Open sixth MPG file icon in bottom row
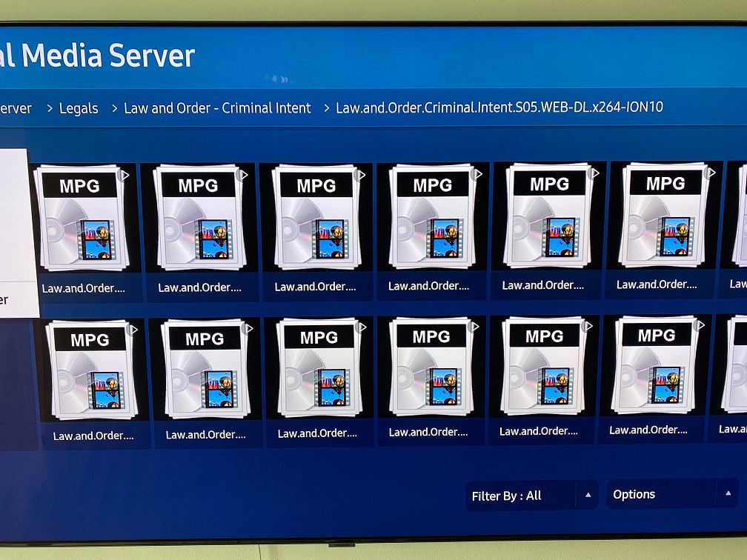Image resolution: width=747 pixels, height=560 pixels. pos(657,364)
